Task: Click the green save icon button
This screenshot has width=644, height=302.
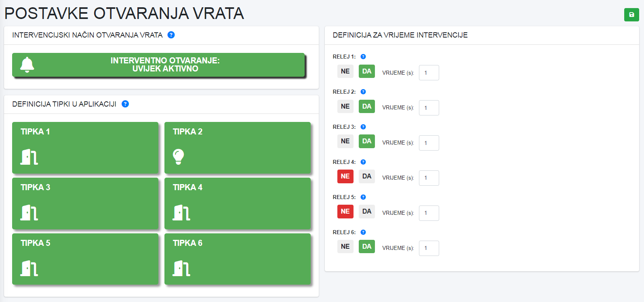Action: point(631,15)
